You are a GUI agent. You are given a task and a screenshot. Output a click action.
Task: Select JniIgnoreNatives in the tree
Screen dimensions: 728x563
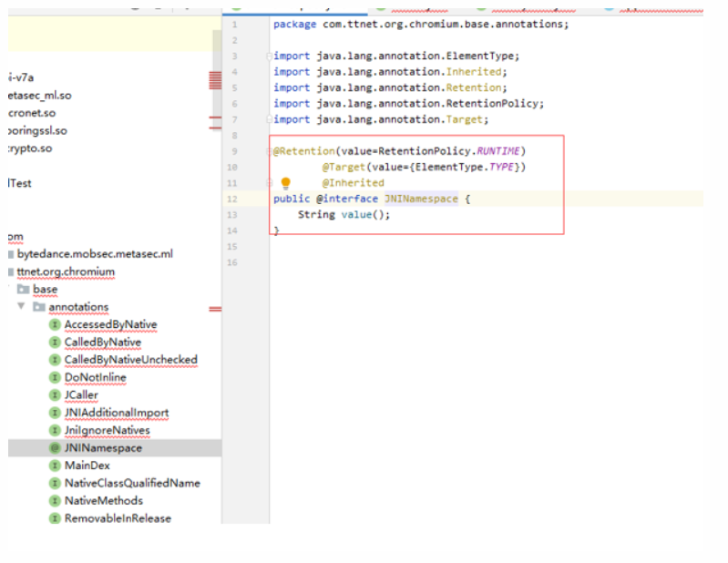point(108,430)
